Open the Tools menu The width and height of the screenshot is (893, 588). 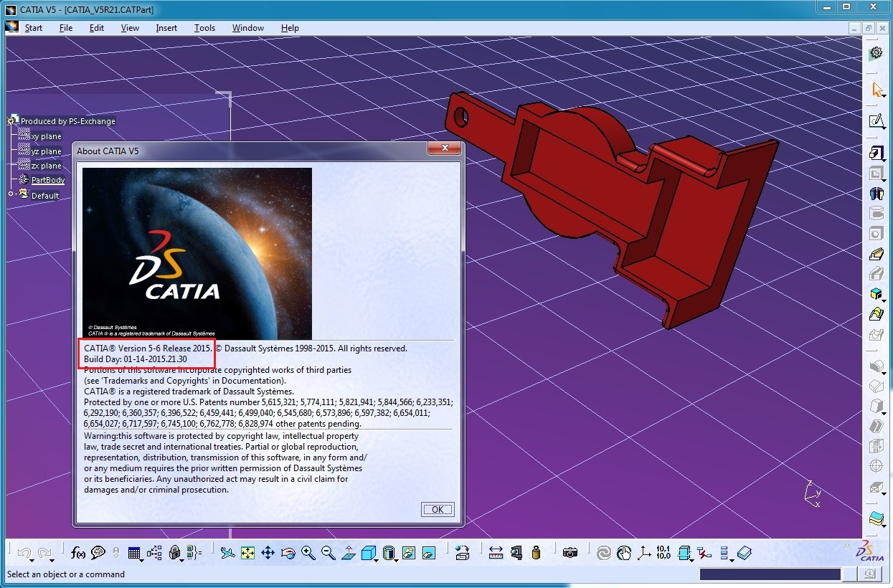click(204, 28)
